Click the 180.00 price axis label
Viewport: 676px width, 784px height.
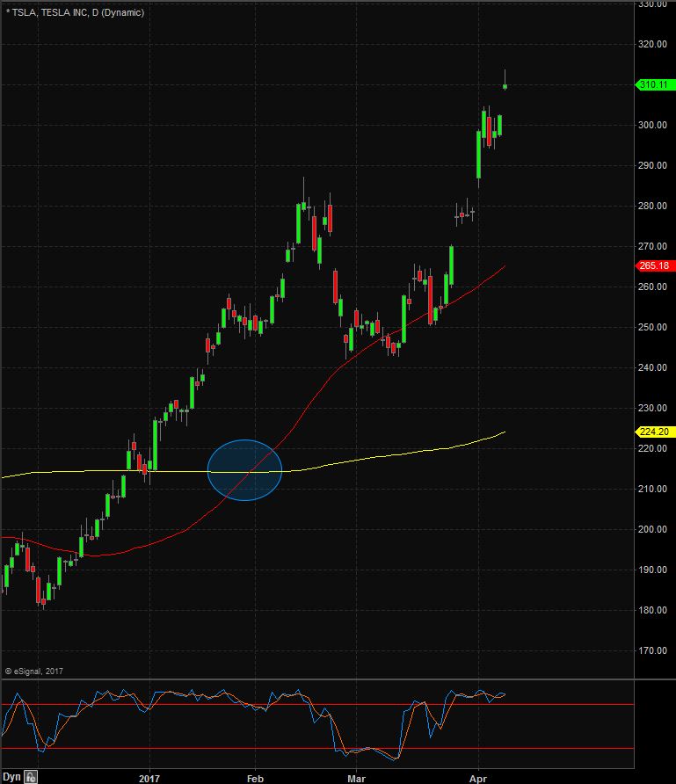point(652,611)
